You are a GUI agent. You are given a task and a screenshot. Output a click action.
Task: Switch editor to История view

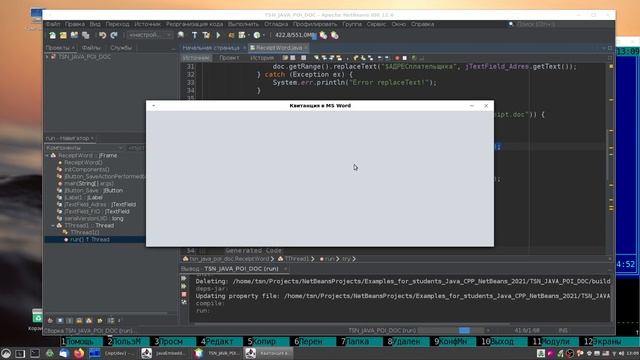262,58
